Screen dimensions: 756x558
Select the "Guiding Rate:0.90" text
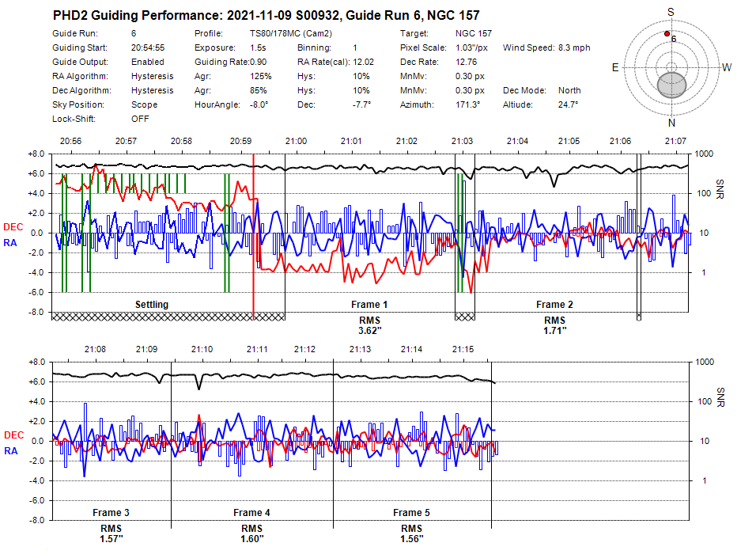[230, 62]
